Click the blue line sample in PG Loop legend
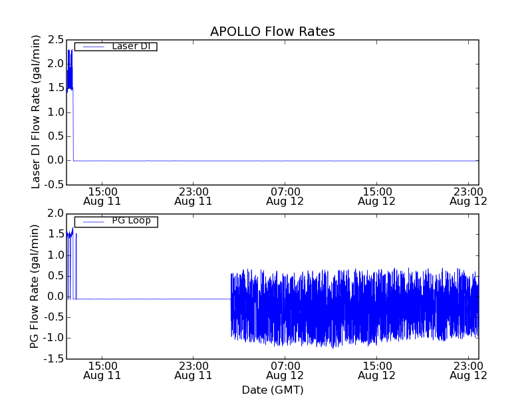Viewport: 532px width, 399px height. (x=93, y=222)
